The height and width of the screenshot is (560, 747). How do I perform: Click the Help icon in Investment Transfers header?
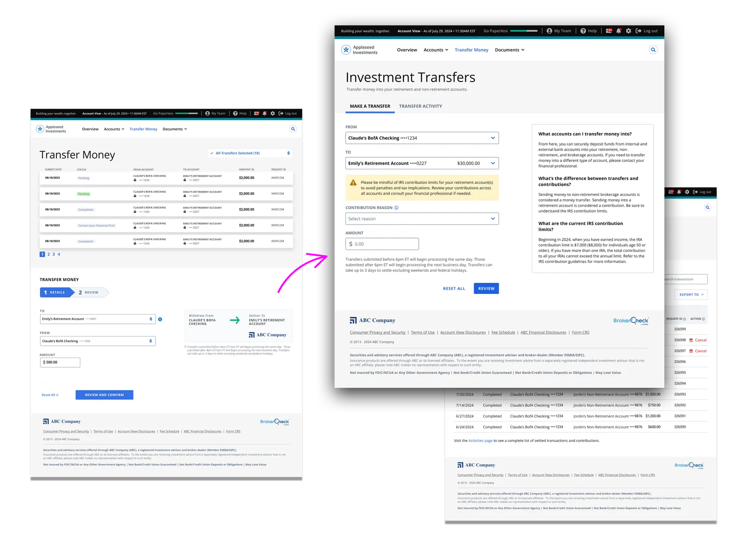pos(583,31)
